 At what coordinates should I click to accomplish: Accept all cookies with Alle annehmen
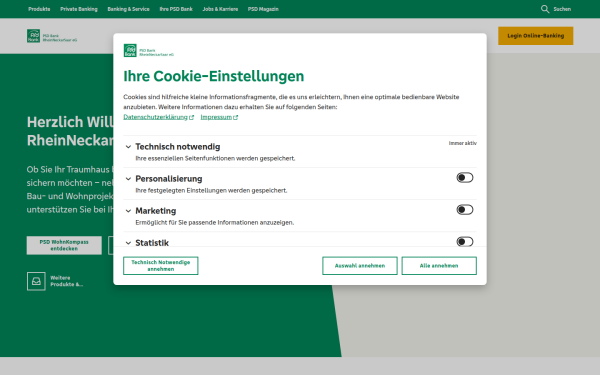(x=439, y=266)
